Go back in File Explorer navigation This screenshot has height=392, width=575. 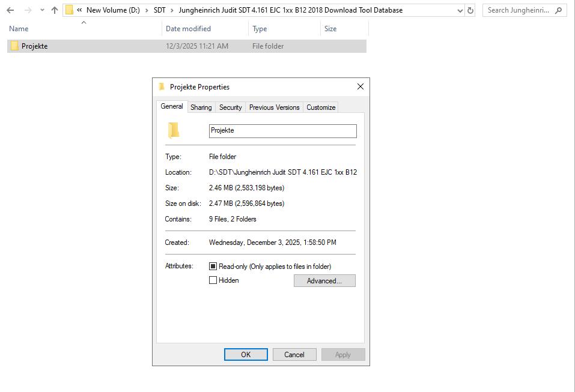coord(10,10)
